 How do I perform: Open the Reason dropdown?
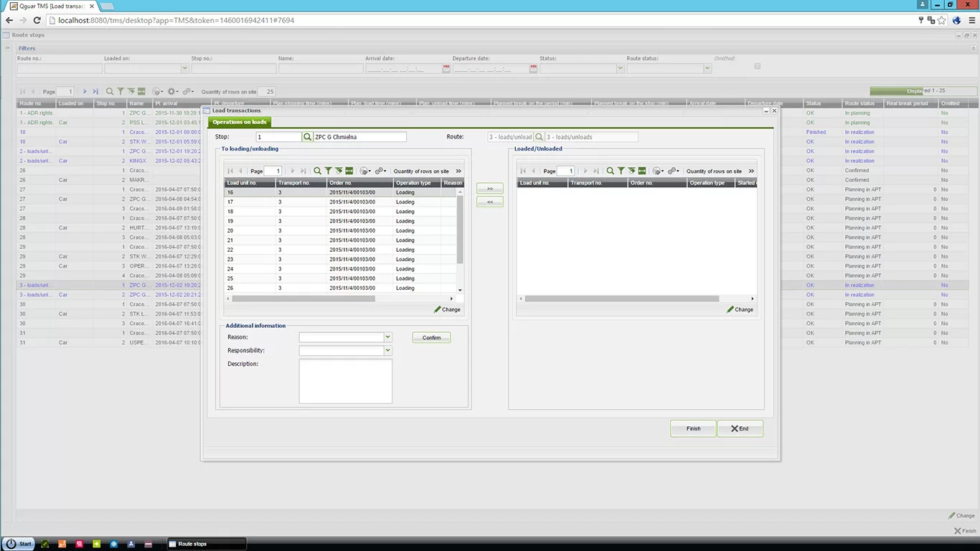pyautogui.click(x=388, y=336)
